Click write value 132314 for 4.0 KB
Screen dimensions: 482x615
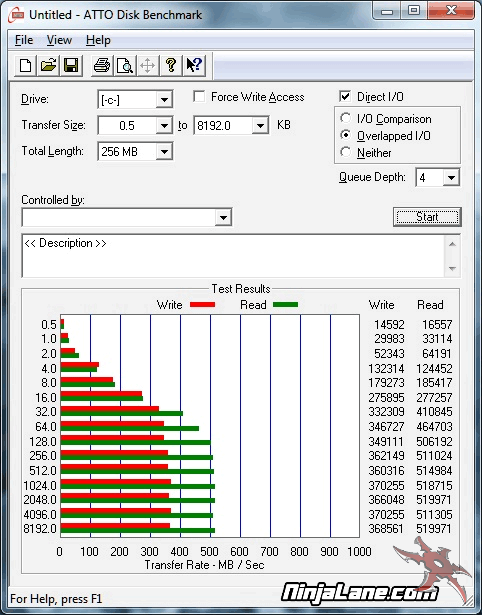tap(386, 369)
